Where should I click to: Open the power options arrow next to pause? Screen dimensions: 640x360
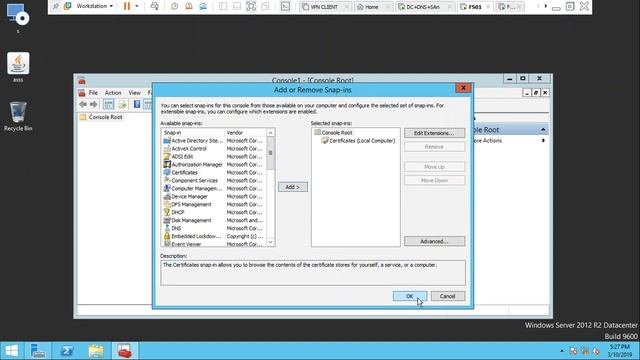137,6
